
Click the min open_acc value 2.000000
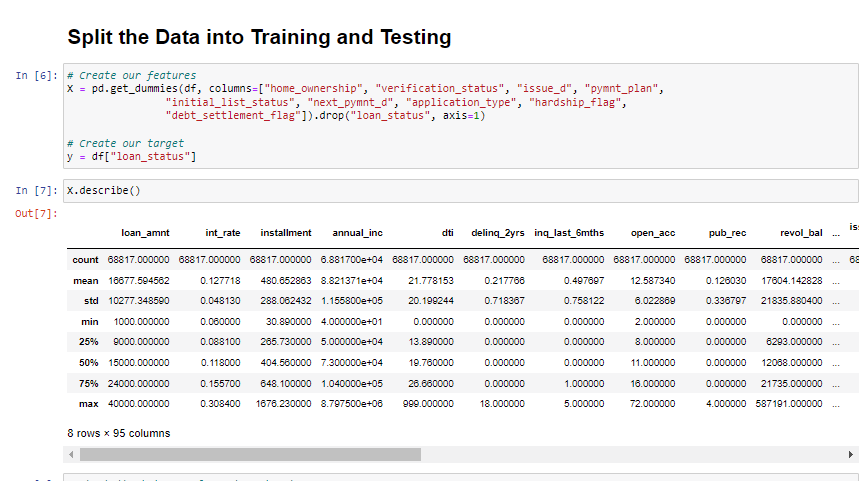(655, 322)
